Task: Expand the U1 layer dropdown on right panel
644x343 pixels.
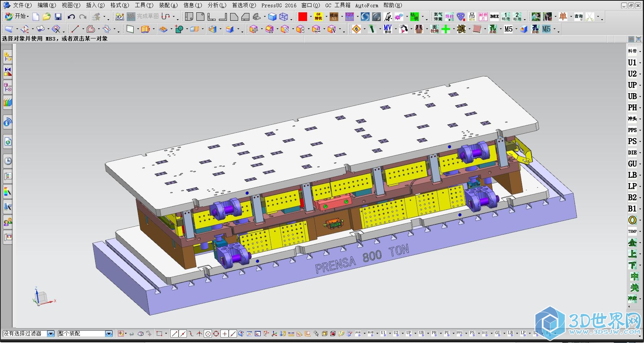Action: click(x=640, y=63)
